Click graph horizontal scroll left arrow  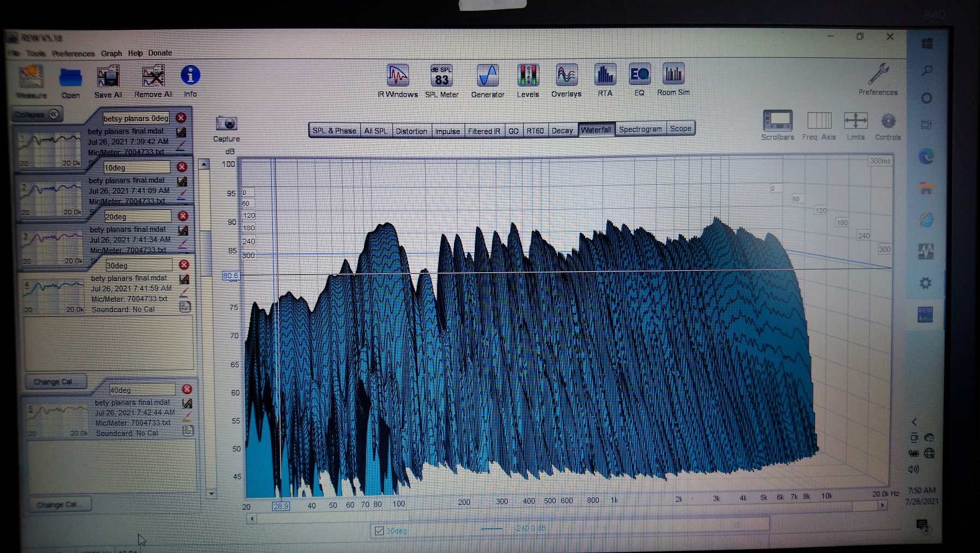click(252, 519)
